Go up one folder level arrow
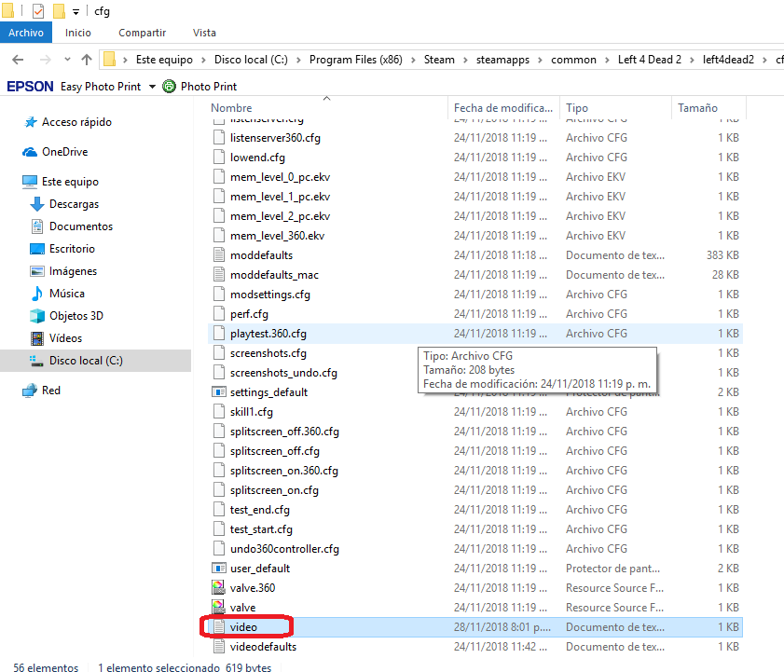 tap(87, 60)
